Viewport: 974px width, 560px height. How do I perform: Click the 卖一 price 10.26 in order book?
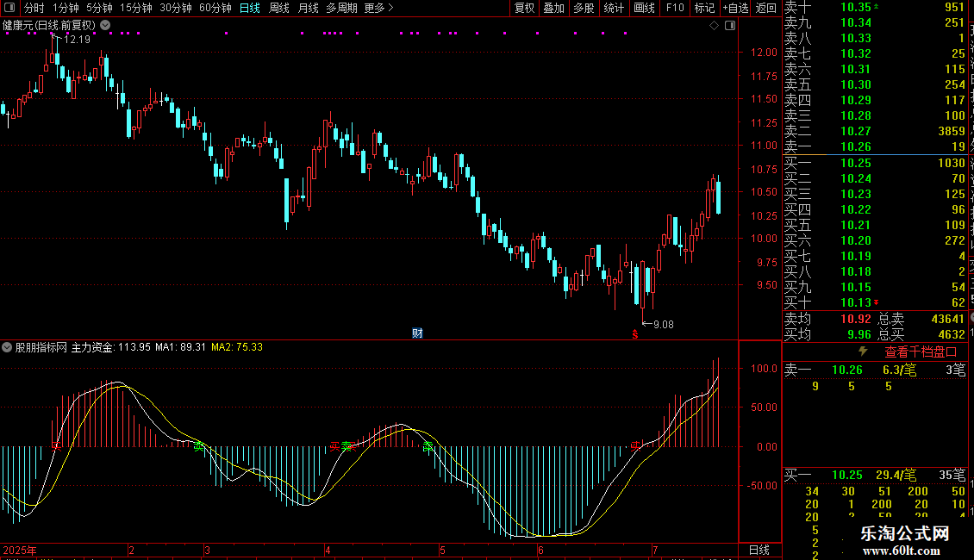click(x=855, y=146)
